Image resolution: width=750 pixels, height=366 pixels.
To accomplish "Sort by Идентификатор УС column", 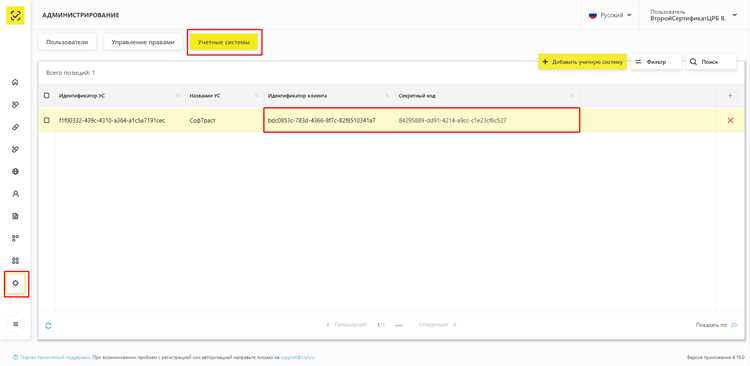I will coord(82,96).
